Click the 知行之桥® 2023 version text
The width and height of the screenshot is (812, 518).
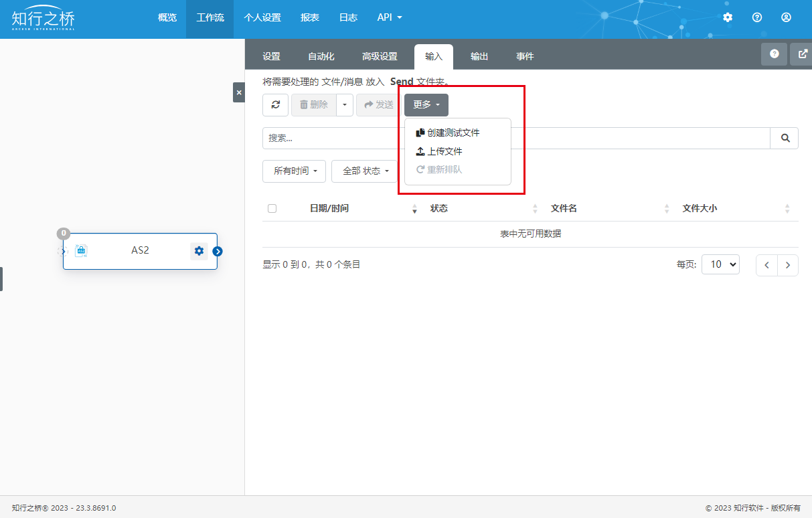tap(64, 508)
